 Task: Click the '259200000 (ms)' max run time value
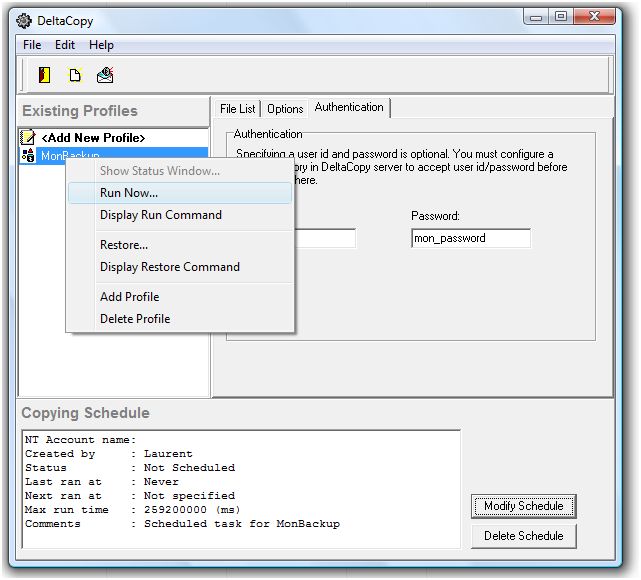click(192, 510)
